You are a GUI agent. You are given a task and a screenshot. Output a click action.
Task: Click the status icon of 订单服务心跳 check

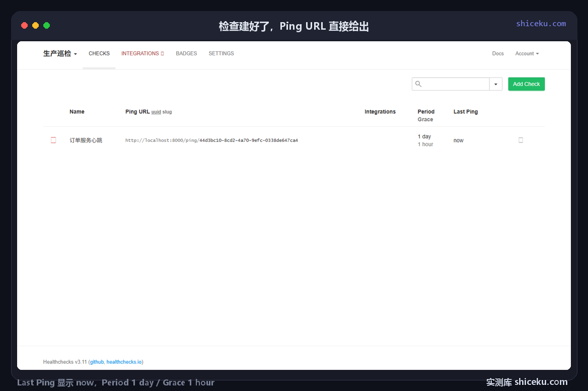[x=53, y=140]
